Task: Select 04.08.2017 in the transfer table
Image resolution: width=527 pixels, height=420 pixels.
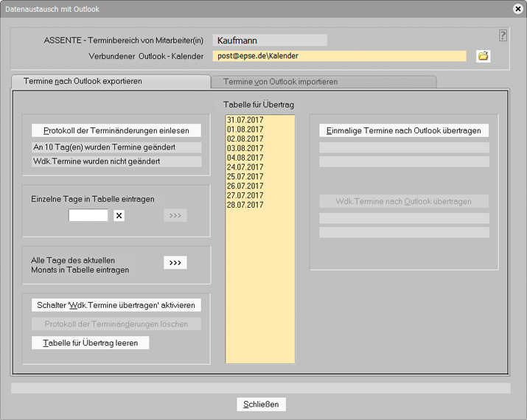Action: click(260, 158)
